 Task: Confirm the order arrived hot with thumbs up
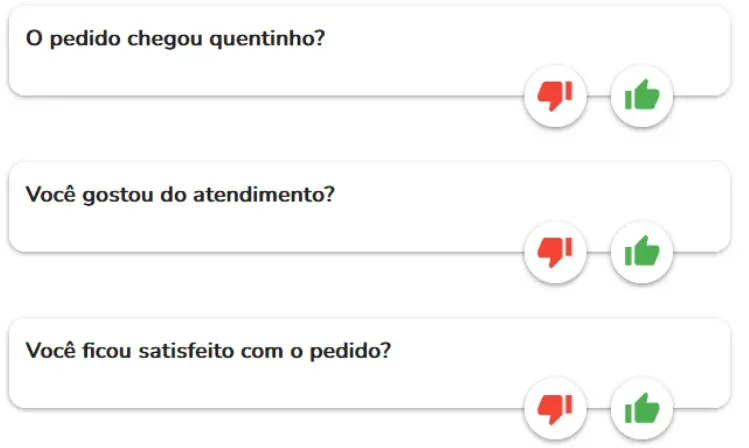(x=642, y=96)
